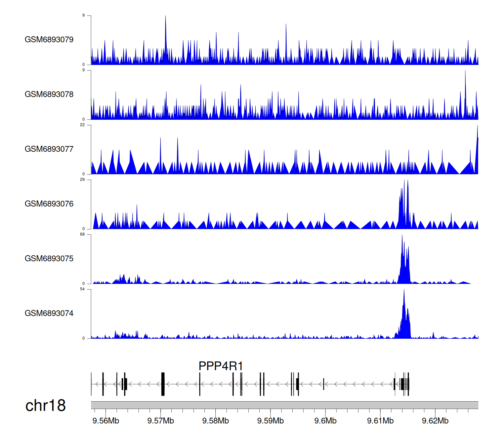Click the y-axis maximum 68 label
504x444 pixels.
click(82, 234)
